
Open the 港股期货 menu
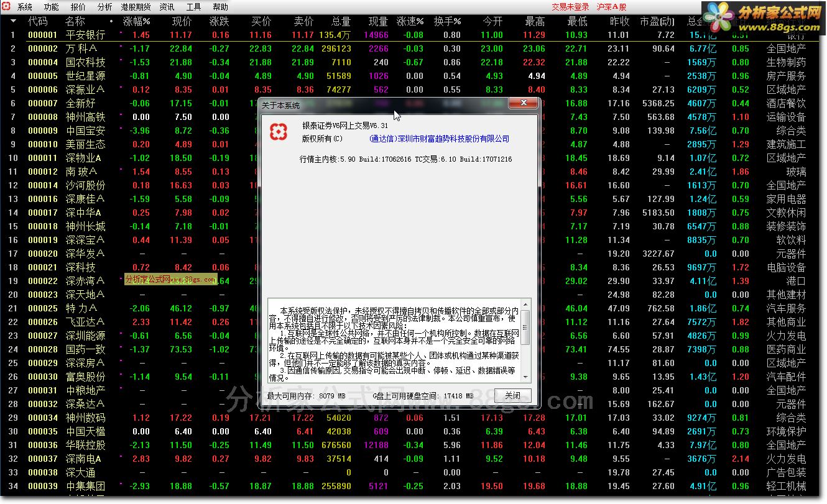(136, 7)
